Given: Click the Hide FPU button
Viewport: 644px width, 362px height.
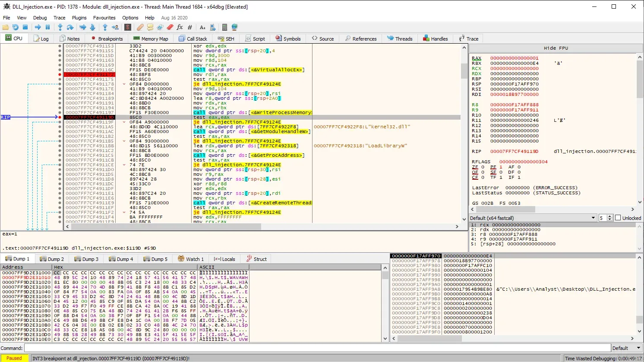Looking at the screenshot, I should point(556,48).
